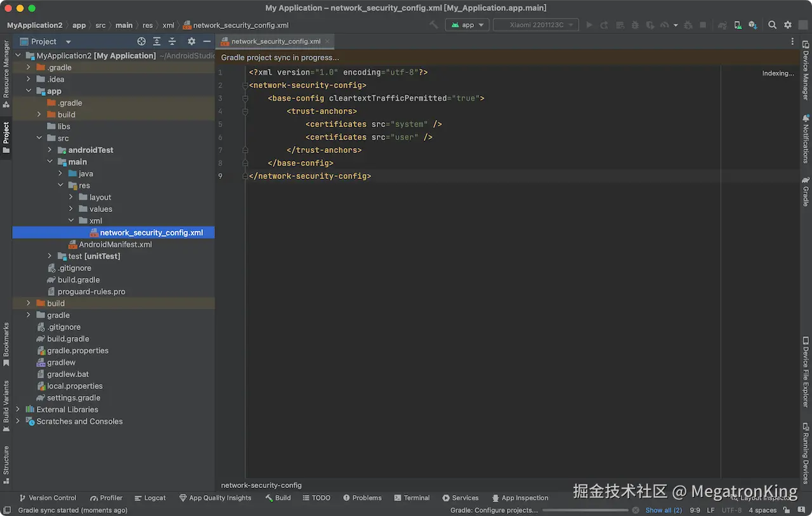Open the Terminal tool tab
This screenshot has width=812, height=516.
click(412, 498)
